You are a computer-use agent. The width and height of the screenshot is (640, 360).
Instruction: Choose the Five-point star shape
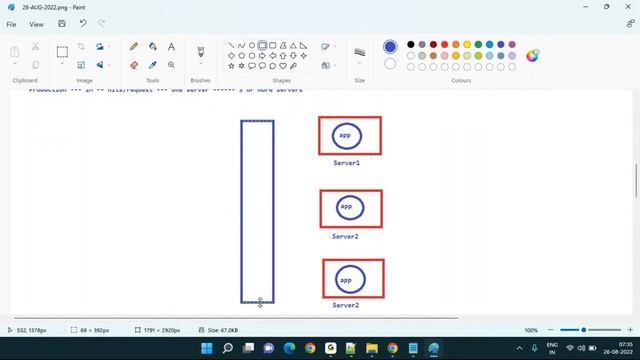231,66
